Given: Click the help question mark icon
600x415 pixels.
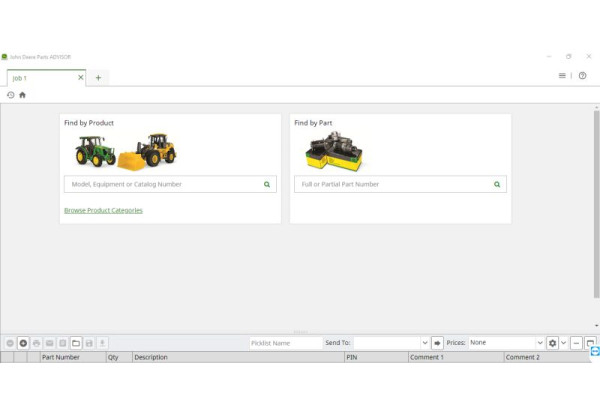Looking at the screenshot, I should click(583, 76).
